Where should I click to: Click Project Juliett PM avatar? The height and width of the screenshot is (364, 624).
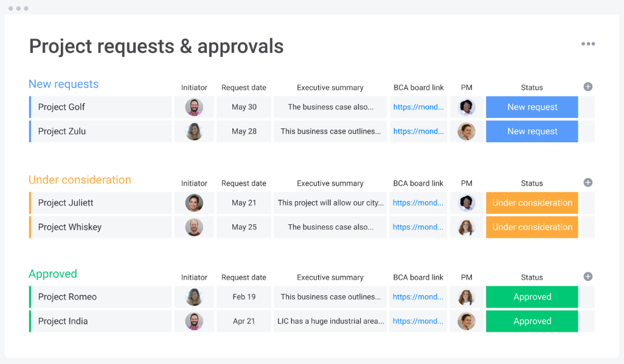[x=466, y=203]
